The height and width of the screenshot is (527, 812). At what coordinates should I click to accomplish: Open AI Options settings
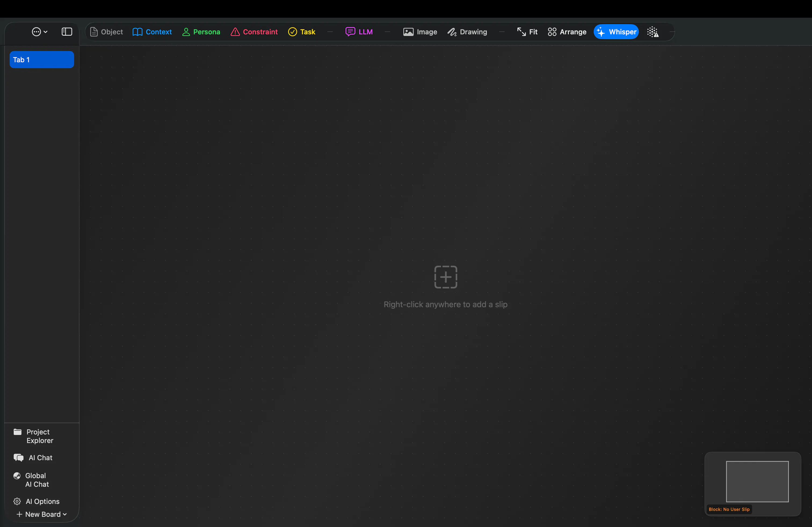coord(37,501)
